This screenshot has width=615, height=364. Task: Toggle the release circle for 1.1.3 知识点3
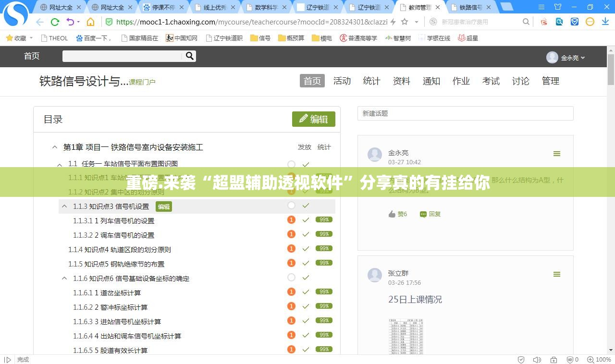pos(291,206)
